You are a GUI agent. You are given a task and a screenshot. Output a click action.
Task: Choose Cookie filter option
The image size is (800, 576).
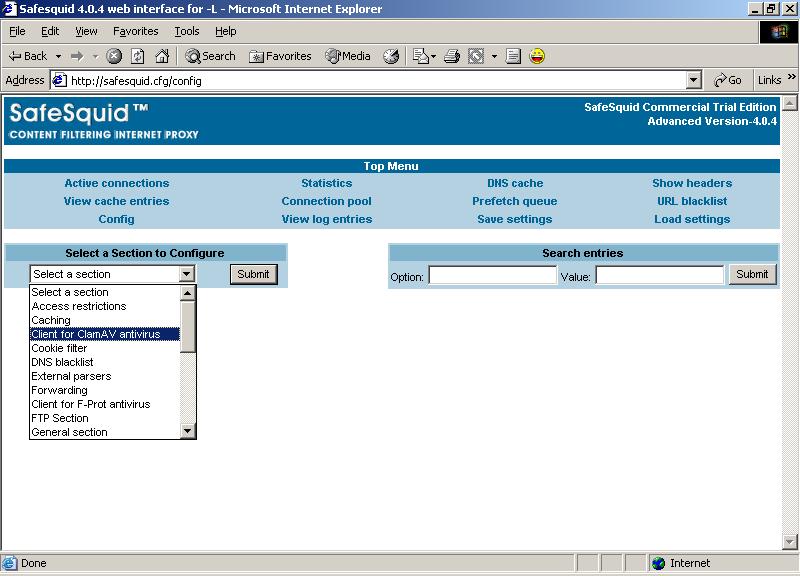tap(105, 348)
